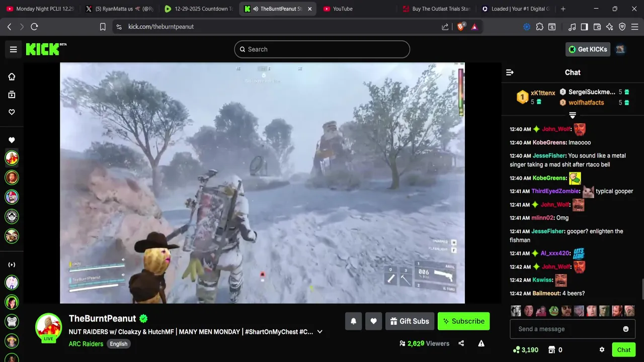The height and width of the screenshot is (362, 644).
Task: Reload the page
Action: tap(34, 27)
